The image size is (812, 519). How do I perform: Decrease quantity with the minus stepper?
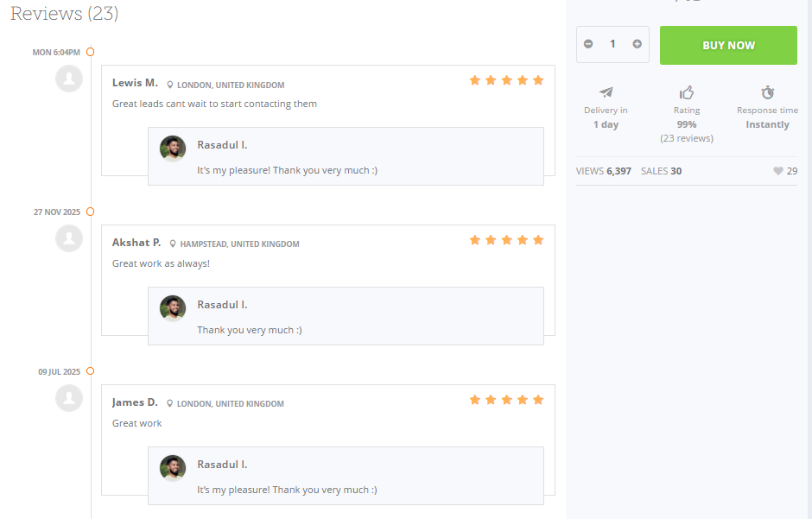(588, 42)
